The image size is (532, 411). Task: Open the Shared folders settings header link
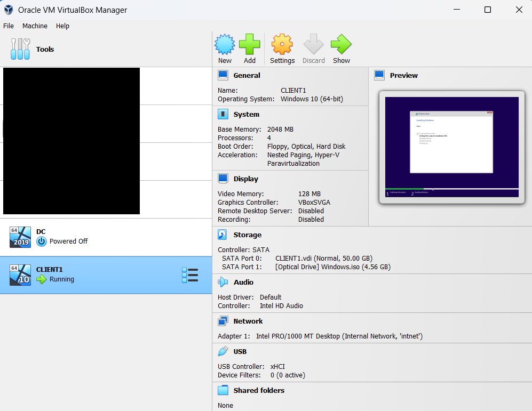point(259,390)
